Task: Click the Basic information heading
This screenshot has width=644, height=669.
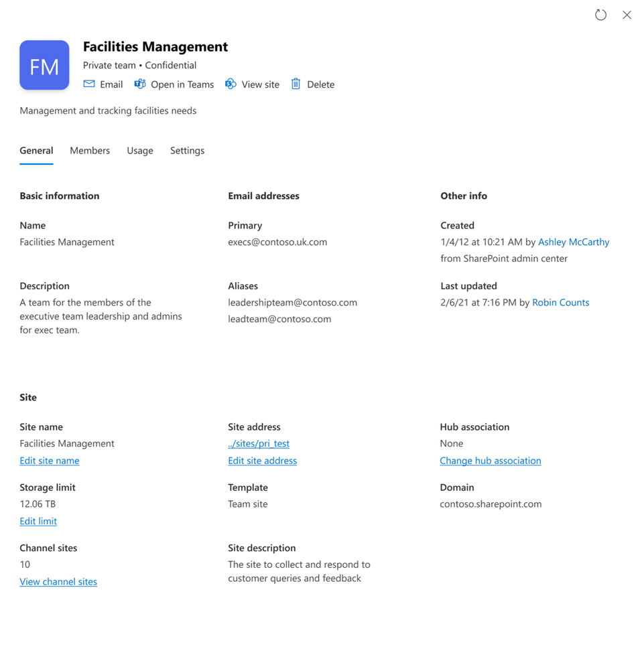Action: (60, 196)
